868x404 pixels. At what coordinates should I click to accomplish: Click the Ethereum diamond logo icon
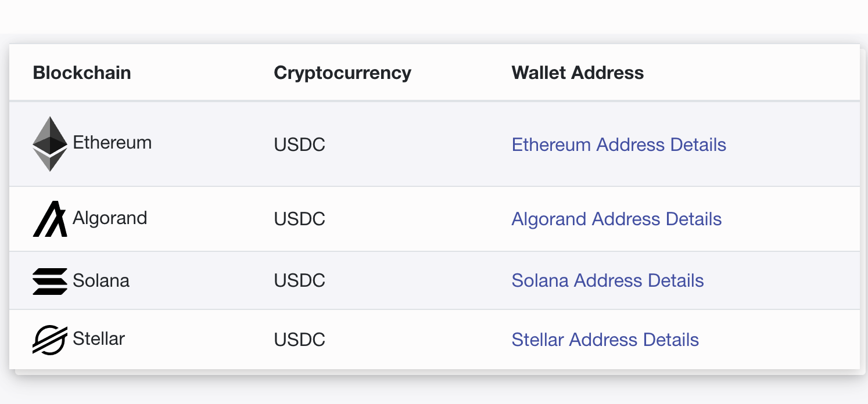[x=50, y=144]
